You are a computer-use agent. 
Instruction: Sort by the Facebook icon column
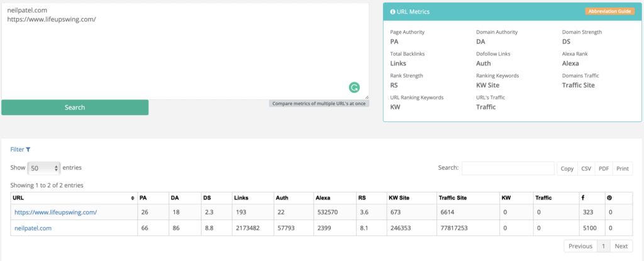click(583, 197)
